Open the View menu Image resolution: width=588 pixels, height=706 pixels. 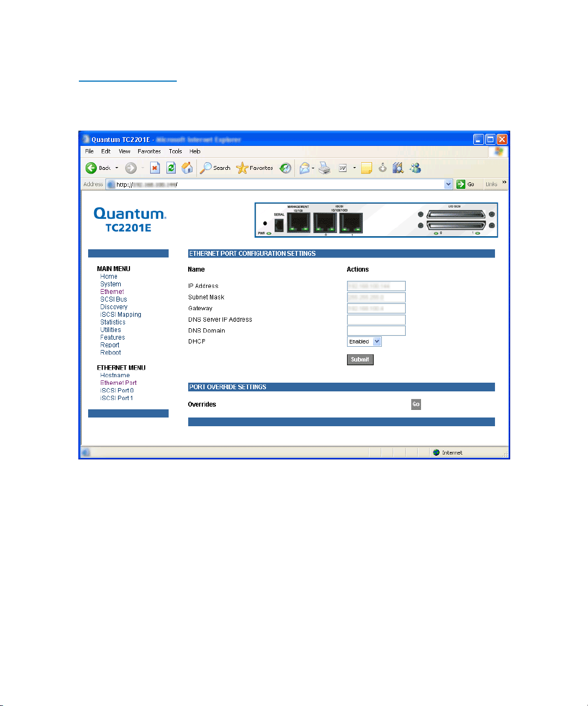point(125,151)
